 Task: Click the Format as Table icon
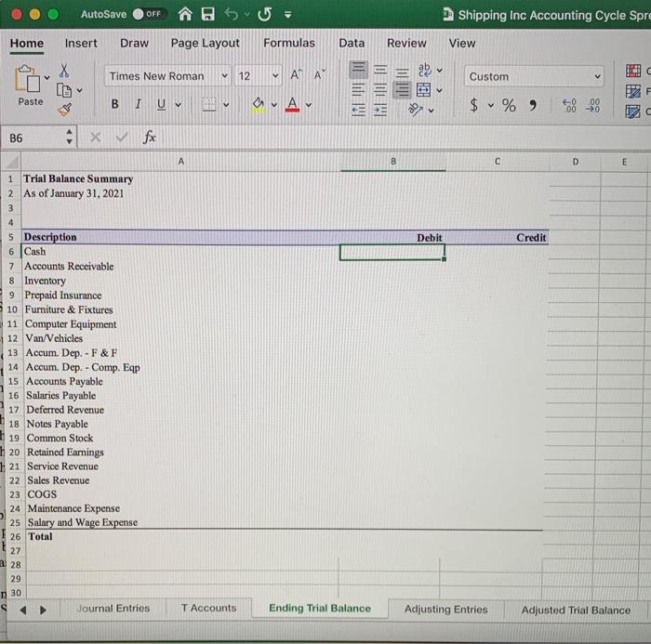coord(633,91)
